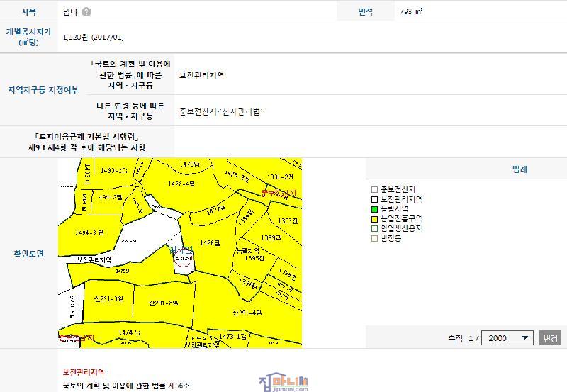Click parcel 산291-4임 on the map

[247, 312]
